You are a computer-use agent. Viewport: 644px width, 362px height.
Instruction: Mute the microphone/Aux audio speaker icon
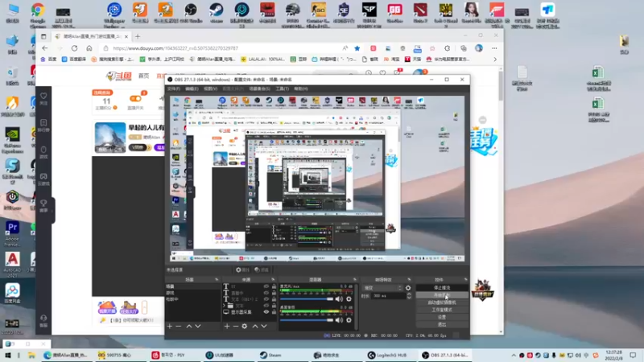pyautogui.click(x=339, y=299)
